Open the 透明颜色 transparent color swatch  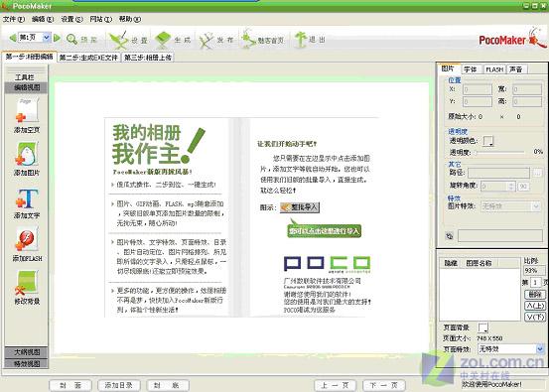coord(488,141)
